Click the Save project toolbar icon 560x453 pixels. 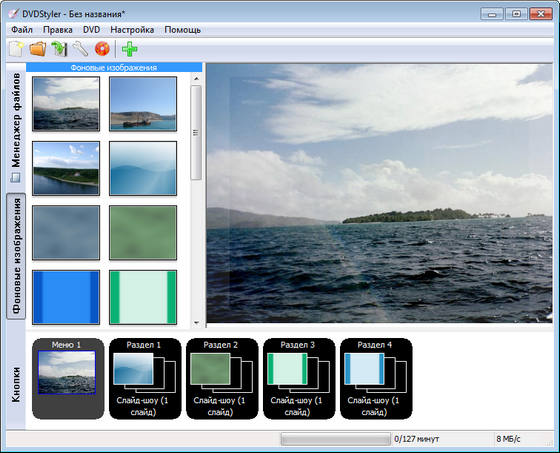pyautogui.click(x=59, y=49)
